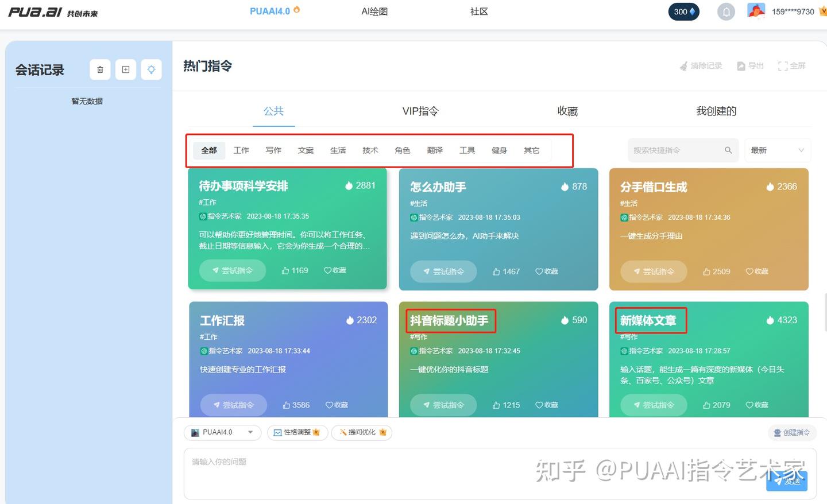Send your question with the 发送 paper-plane icon
Screen dimensions: 827x504
pyautogui.click(x=786, y=482)
